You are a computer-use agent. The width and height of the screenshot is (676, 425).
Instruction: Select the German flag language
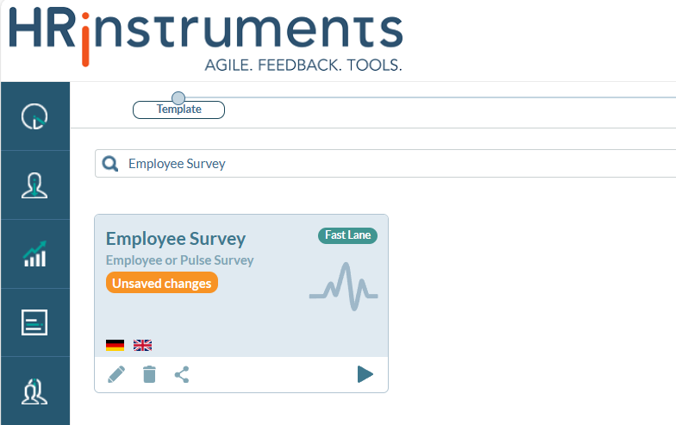tap(115, 345)
